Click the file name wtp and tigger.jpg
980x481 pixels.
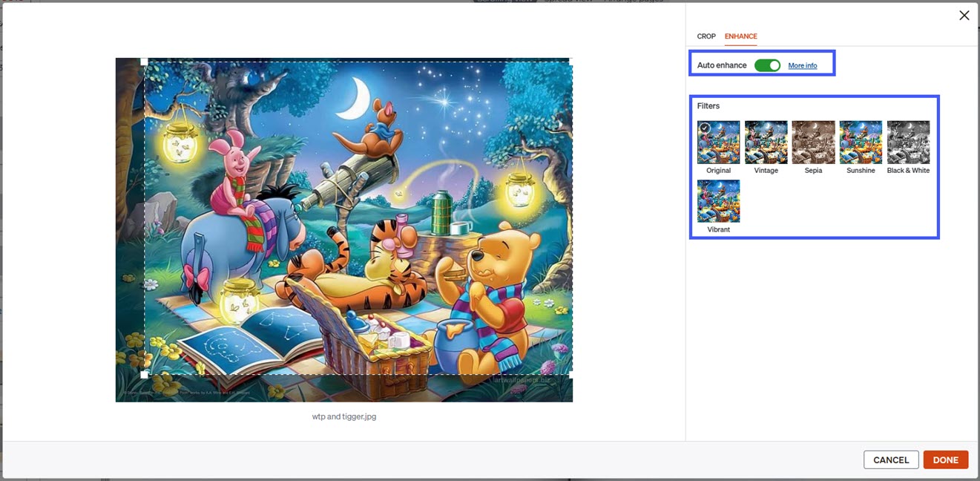pyautogui.click(x=344, y=417)
